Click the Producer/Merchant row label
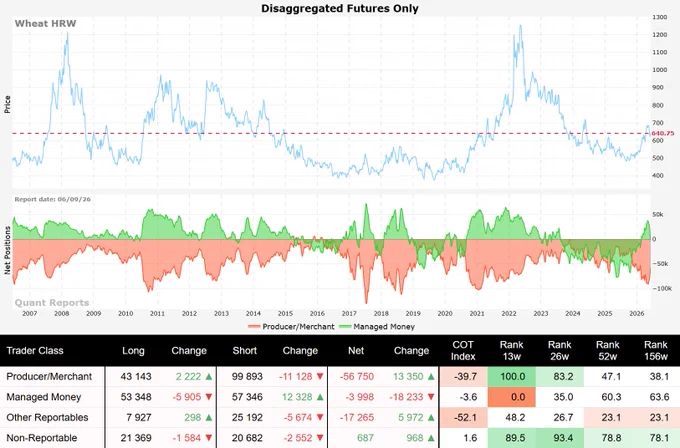The image size is (680, 448). (x=49, y=376)
